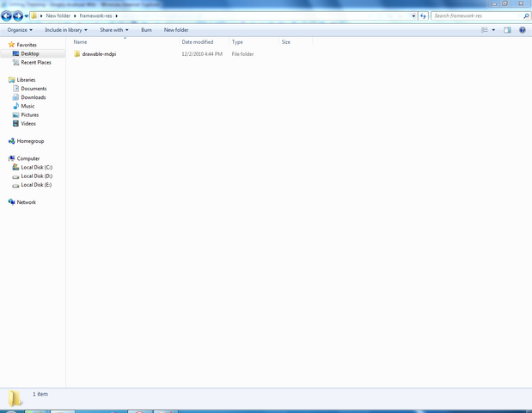This screenshot has width=532, height=413.
Task: Click the Local Disk (D:) drive icon
Action: point(15,176)
